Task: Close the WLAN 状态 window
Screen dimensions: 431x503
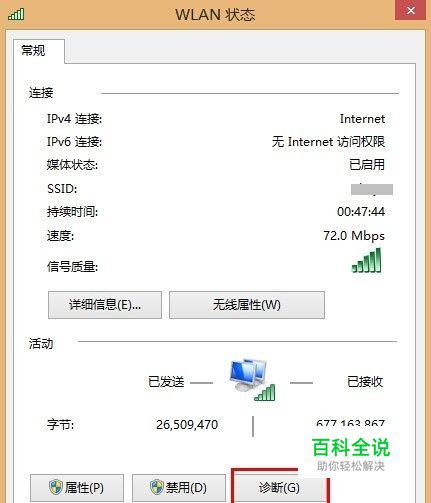Action: tap(411, 10)
